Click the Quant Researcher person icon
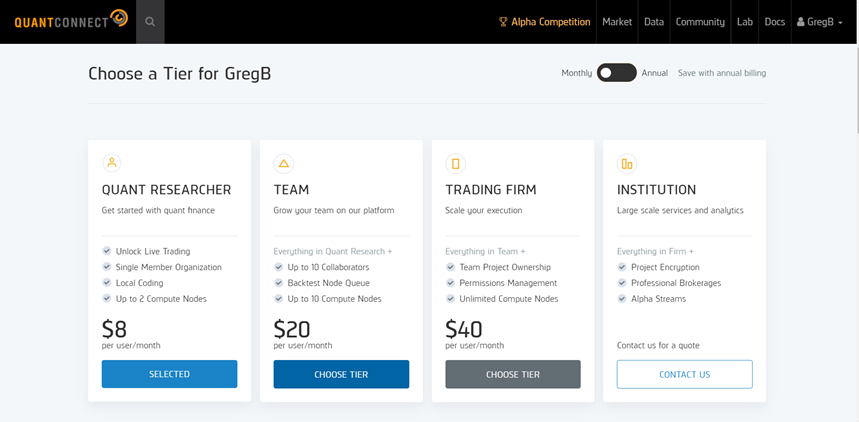Screen dimensions: 859x422 (112, 163)
